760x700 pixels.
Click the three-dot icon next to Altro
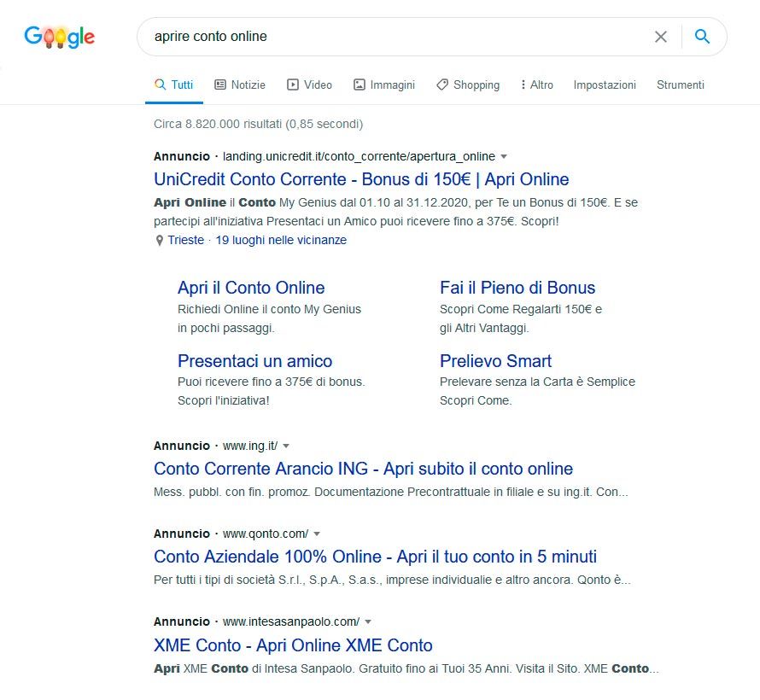pos(523,85)
